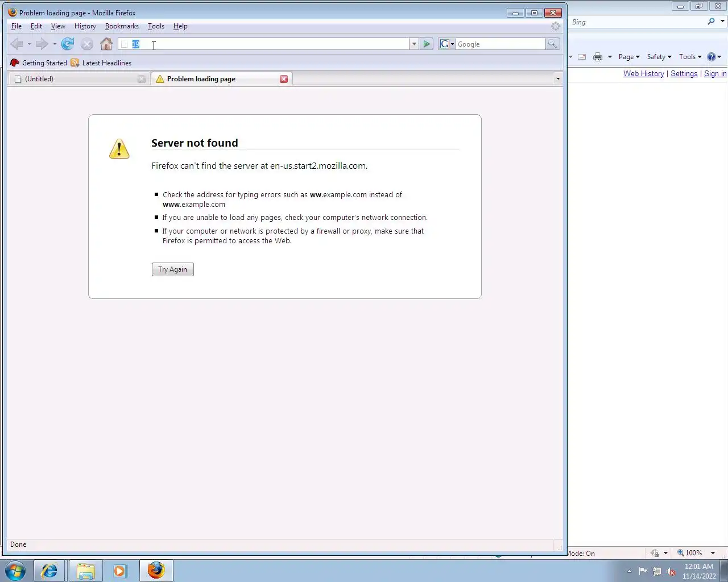Click the Bing search box in Internet Explorer
The width and height of the screenshot is (728, 582).
pos(636,22)
